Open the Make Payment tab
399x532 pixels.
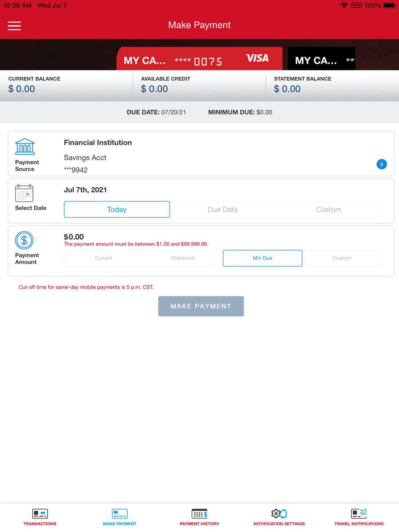click(x=120, y=517)
